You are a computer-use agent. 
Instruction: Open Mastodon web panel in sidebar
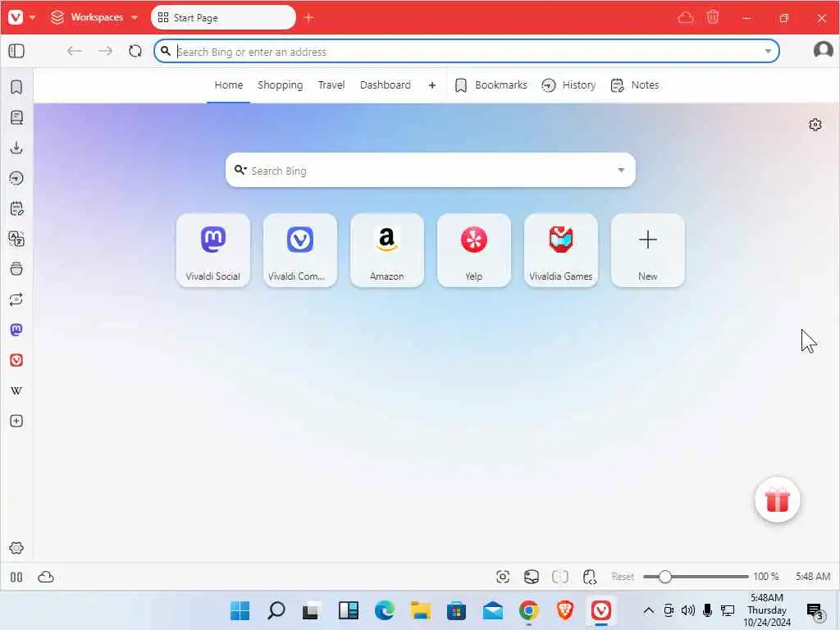16,330
